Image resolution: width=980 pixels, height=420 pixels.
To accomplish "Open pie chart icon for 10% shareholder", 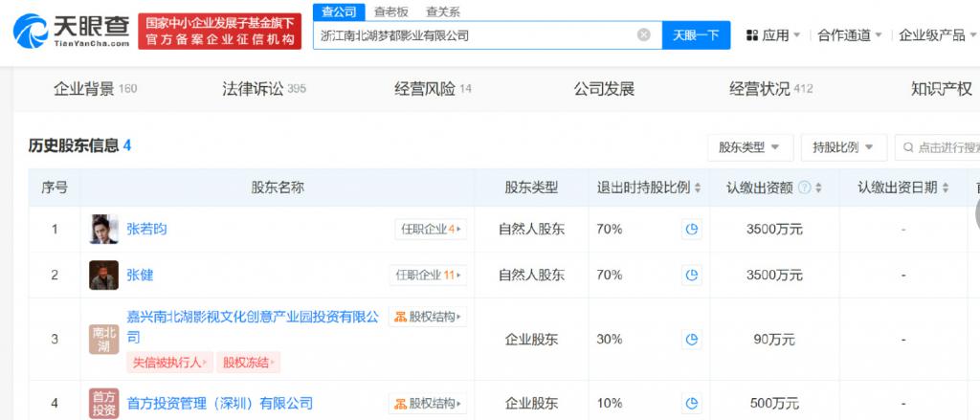I will tap(691, 403).
